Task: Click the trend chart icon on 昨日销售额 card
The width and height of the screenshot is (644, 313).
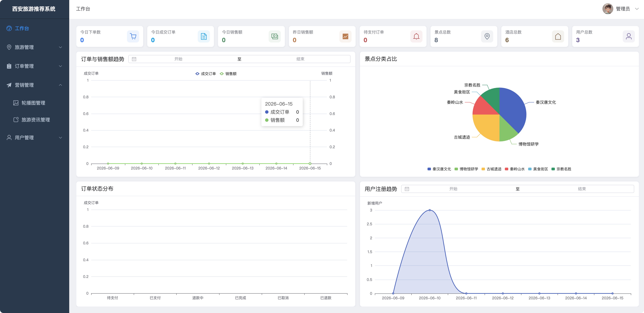Action: 345,36
